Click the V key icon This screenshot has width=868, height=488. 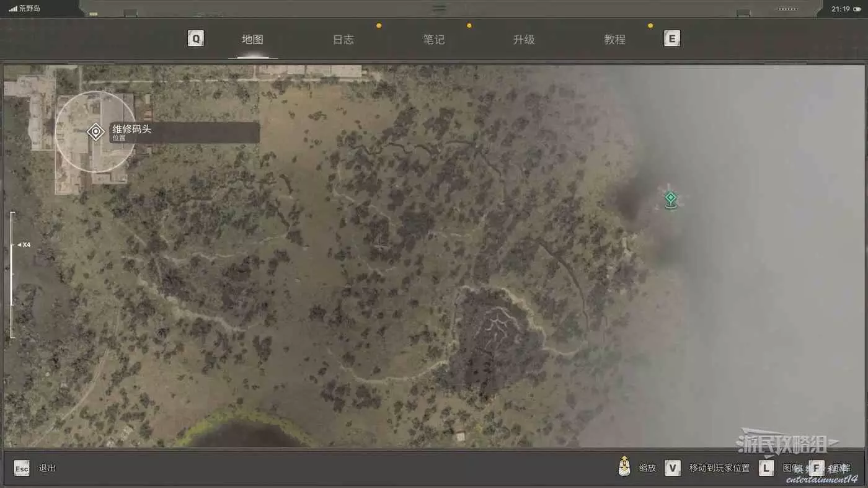tap(673, 468)
